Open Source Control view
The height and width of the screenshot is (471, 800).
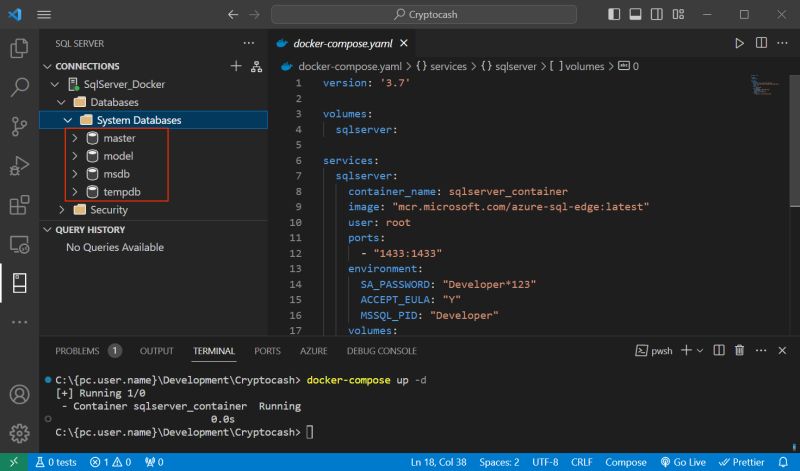[19, 126]
